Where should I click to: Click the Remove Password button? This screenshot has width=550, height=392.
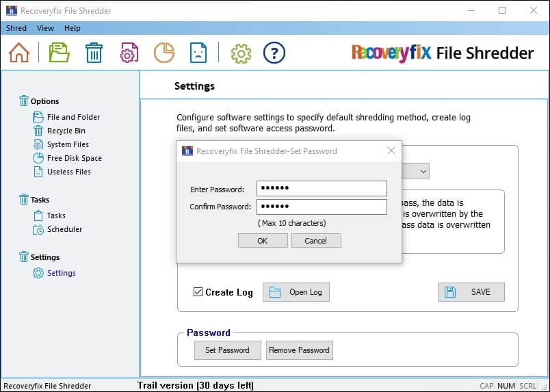point(299,350)
